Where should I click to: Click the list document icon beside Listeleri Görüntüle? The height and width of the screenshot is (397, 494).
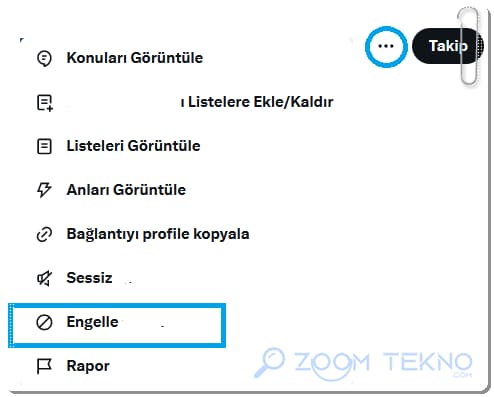point(44,146)
